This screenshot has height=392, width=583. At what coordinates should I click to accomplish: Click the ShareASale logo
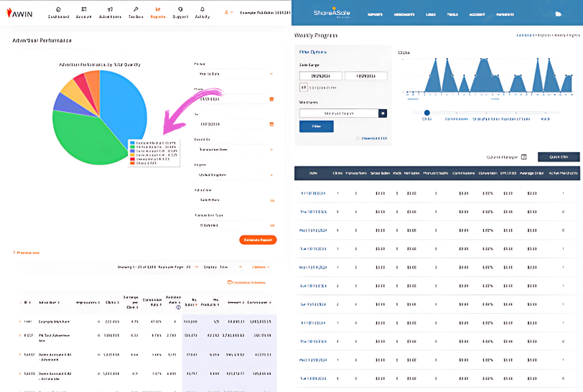click(332, 13)
